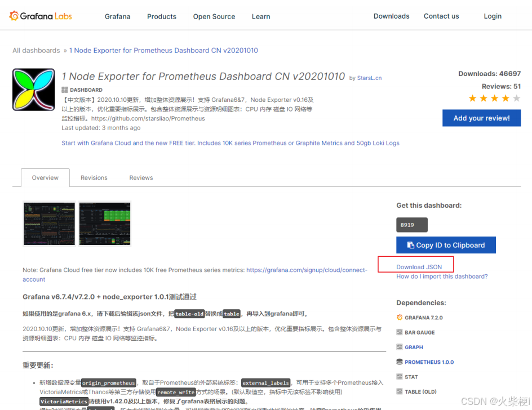This screenshot has width=532, height=410.
Task: Switch to the Reviews tab
Action: [141, 178]
